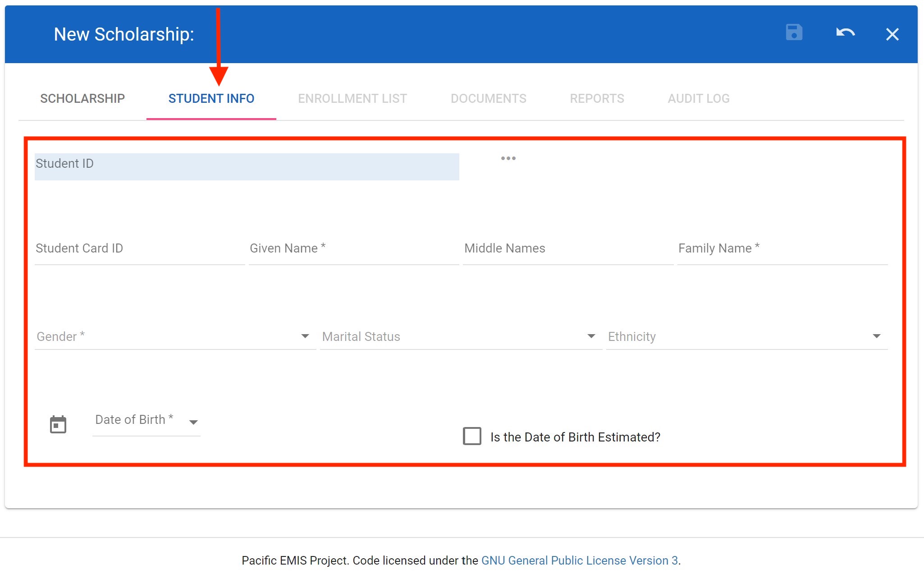924x579 pixels.
Task: Open the Date of Birth dropdown arrow
Action: 193,423
